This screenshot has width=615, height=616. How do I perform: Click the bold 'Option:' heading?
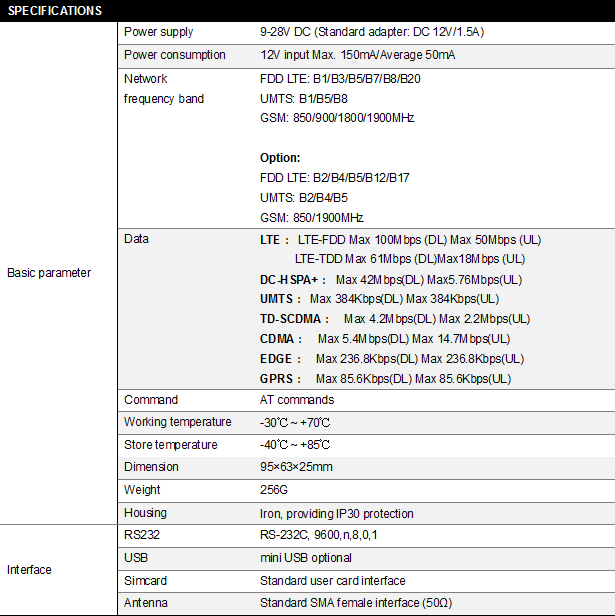(280, 158)
